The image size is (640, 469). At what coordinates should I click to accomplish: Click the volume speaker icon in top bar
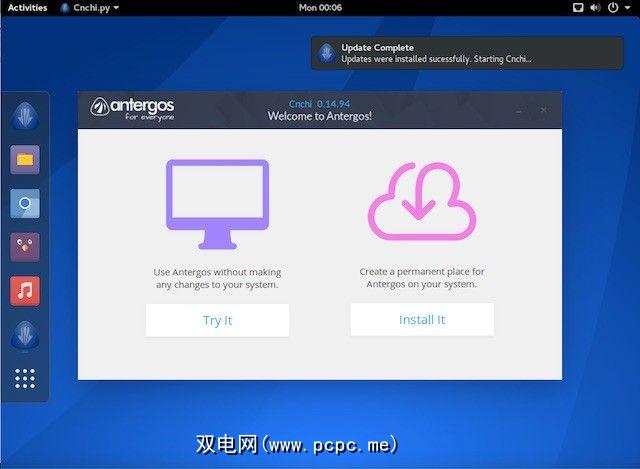click(x=595, y=7)
